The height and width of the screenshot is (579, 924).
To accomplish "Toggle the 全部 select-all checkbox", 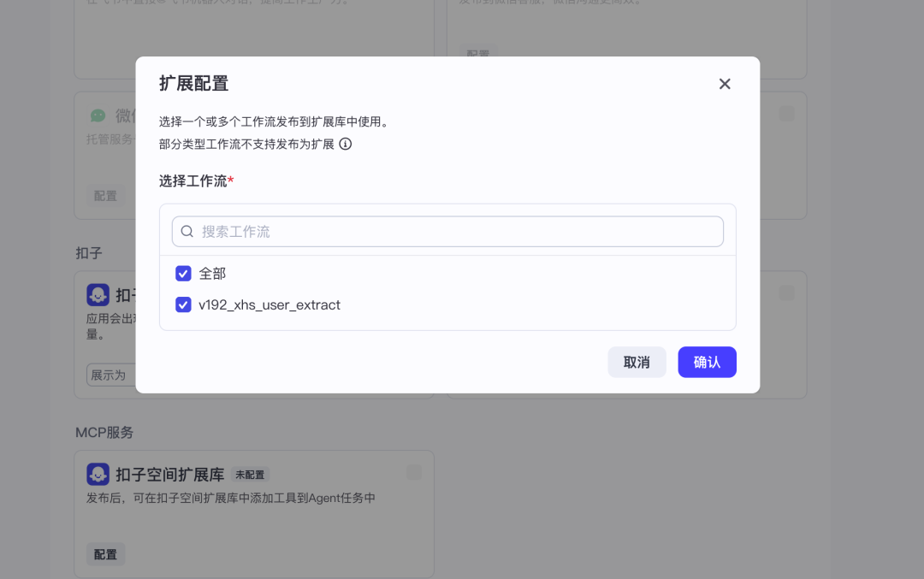I will coord(183,274).
